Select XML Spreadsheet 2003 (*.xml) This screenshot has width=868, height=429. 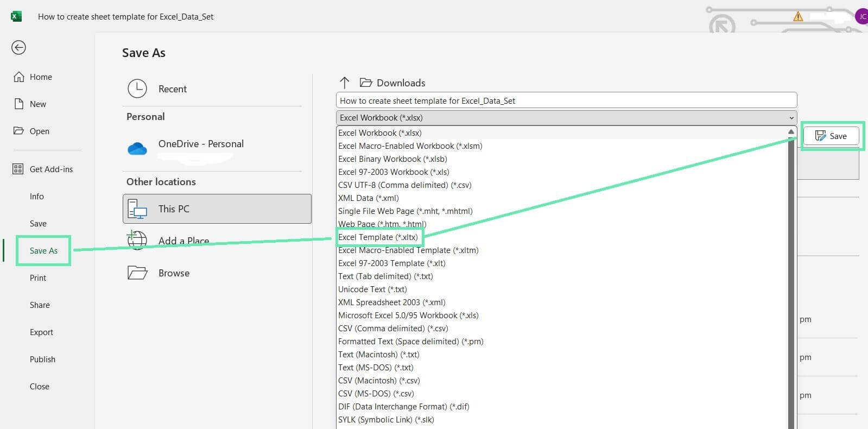click(392, 302)
